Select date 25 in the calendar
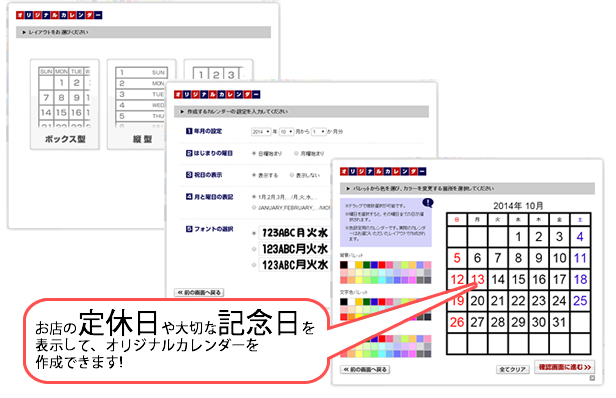The height and width of the screenshot is (398, 616). [x=580, y=301]
